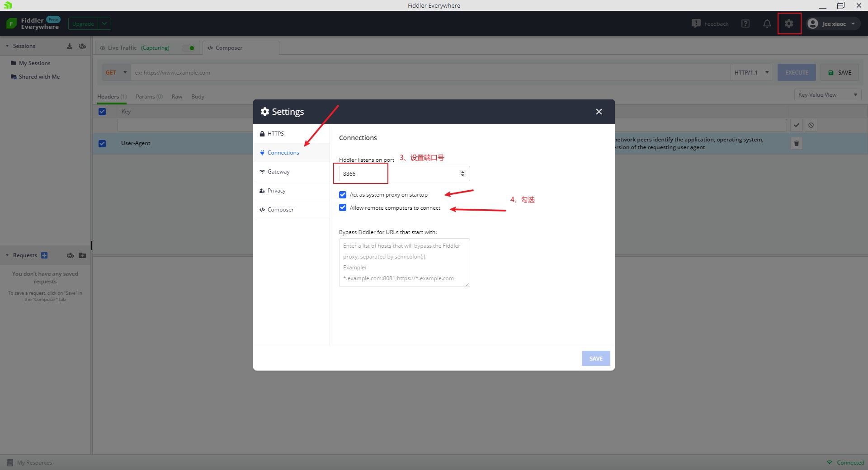The width and height of the screenshot is (868, 470).
Task: Switch to the Composer tab
Action: coord(241,48)
